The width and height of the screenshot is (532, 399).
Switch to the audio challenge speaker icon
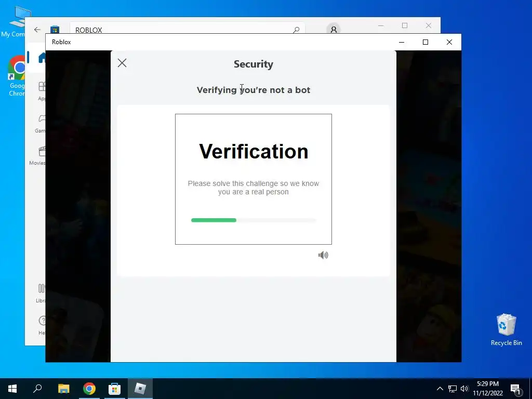pos(323,255)
